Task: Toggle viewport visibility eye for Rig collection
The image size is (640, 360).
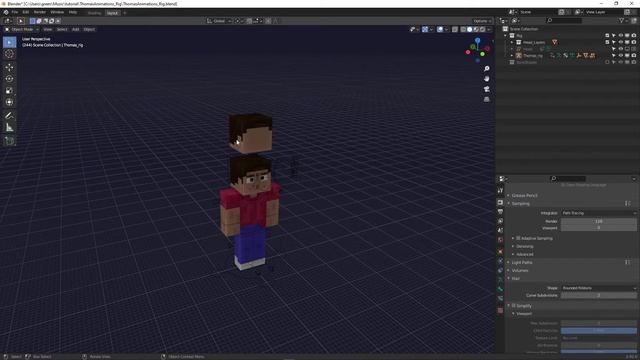Action: [x=620, y=36]
